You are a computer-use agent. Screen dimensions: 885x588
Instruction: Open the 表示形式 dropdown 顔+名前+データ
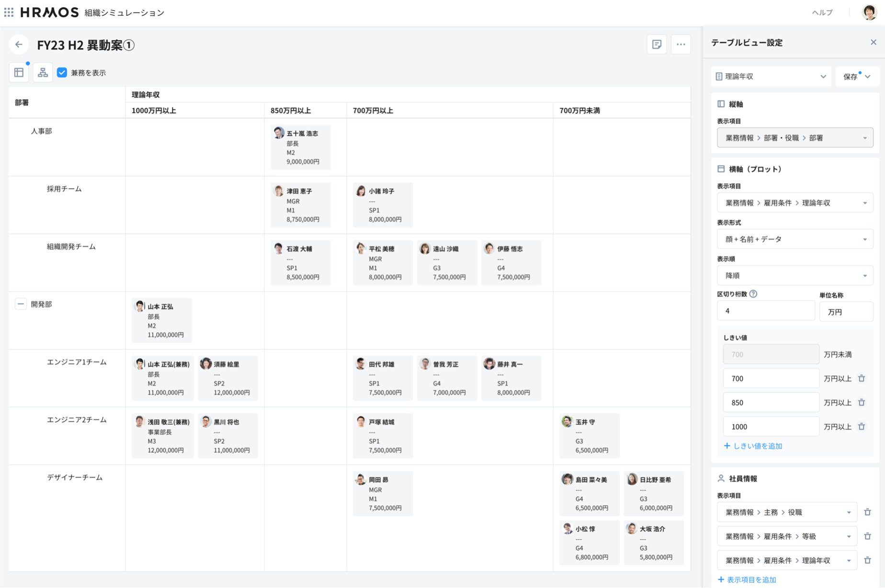[794, 239]
